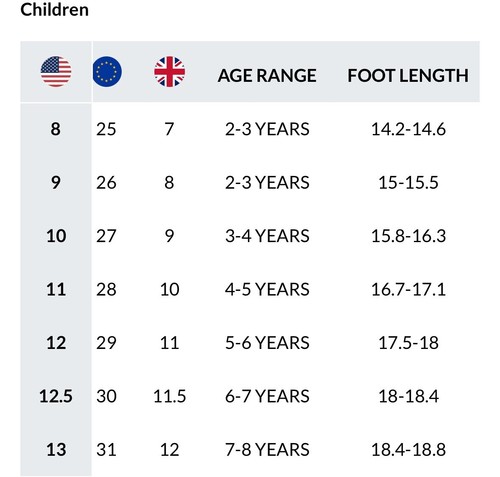Click the Children heading
The image size is (500, 477).
55,10
